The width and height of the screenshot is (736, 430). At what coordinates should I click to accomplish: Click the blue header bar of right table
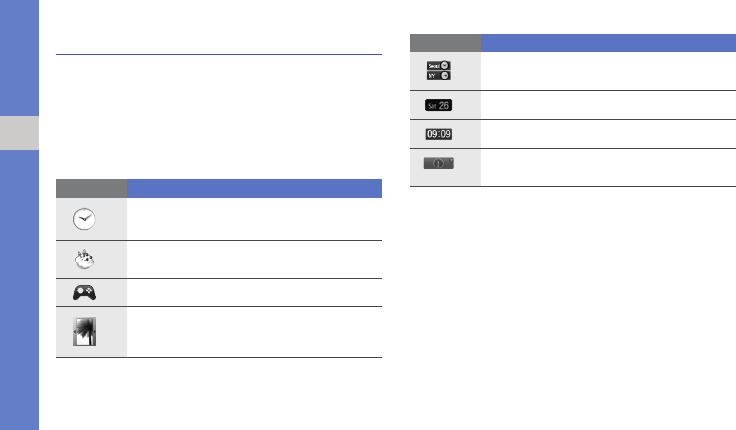coord(608,43)
